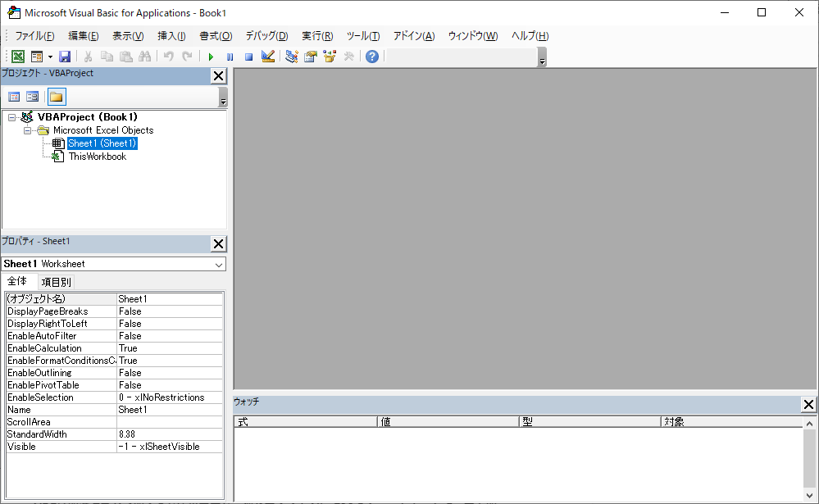Image resolution: width=819 pixels, height=504 pixels.
Task: Select EnableCalculation property value True
Action: 170,348
